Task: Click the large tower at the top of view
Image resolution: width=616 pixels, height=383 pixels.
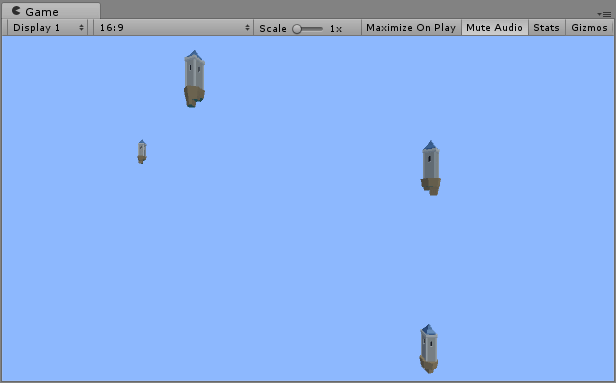Action: (x=194, y=79)
